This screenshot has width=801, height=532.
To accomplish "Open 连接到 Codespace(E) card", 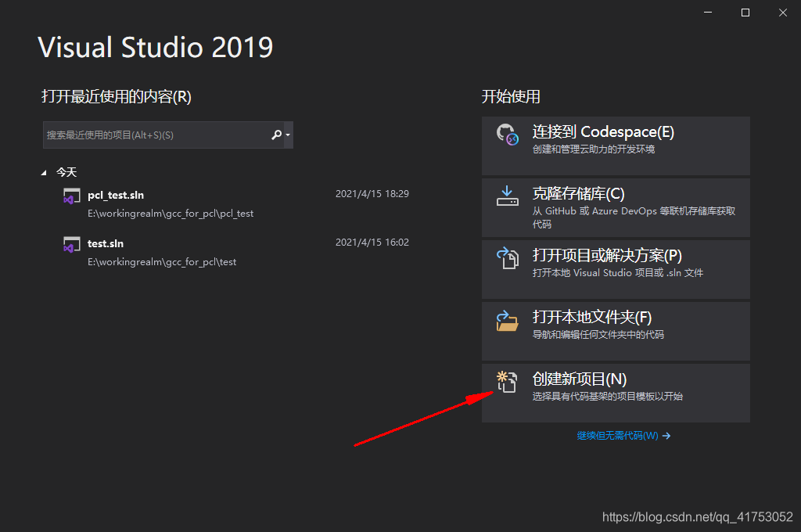I will pos(616,146).
